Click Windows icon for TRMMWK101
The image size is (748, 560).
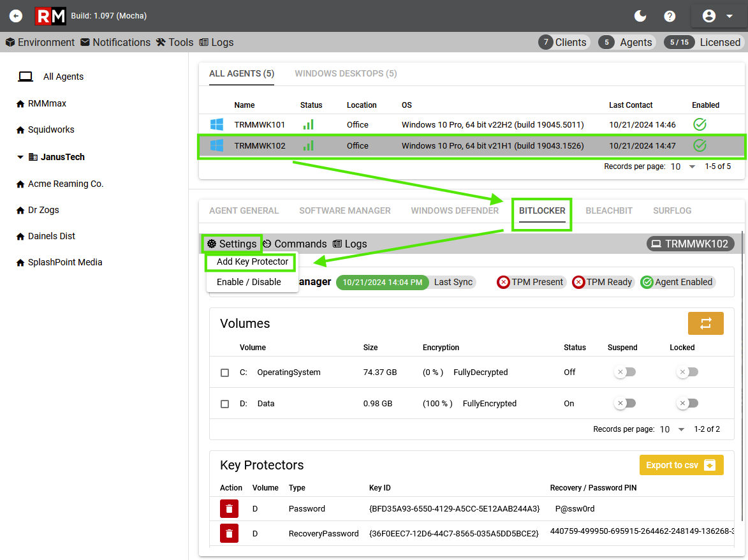point(217,124)
